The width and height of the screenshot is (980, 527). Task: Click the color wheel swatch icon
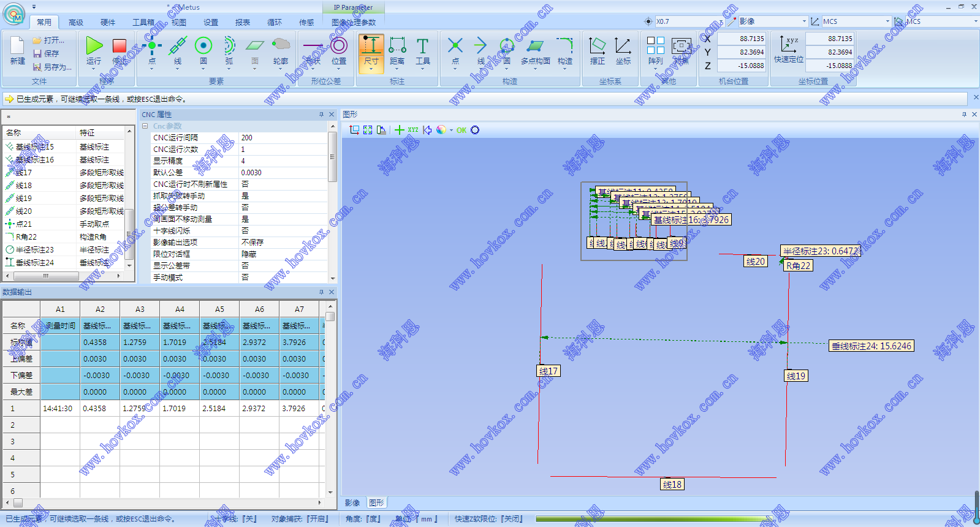pos(441,130)
